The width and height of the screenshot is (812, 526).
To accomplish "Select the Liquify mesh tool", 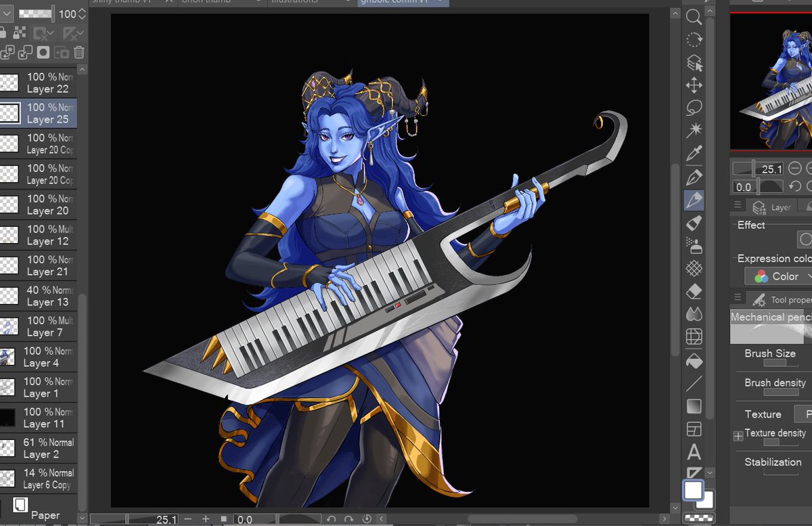I will pyautogui.click(x=694, y=336).
